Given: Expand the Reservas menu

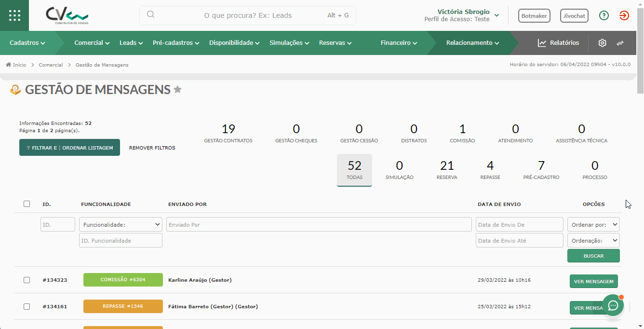Looking at the screenshot, I should (335, 43).
